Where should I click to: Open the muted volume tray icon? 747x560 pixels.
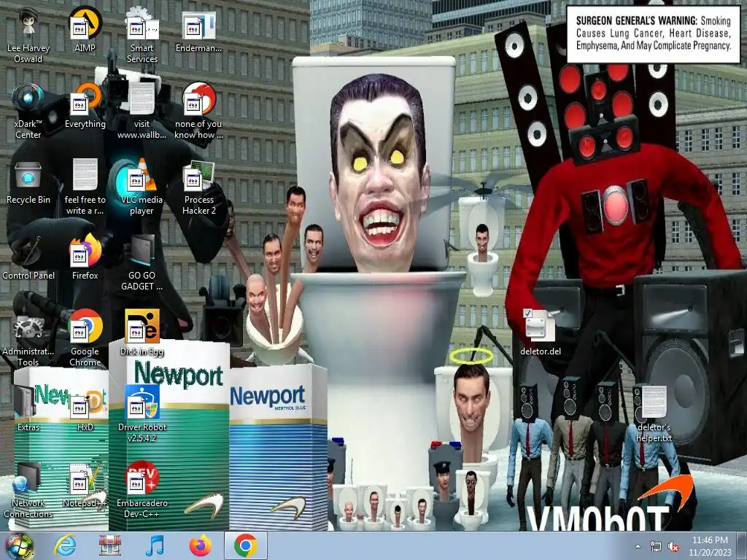(x=673, y=547)
